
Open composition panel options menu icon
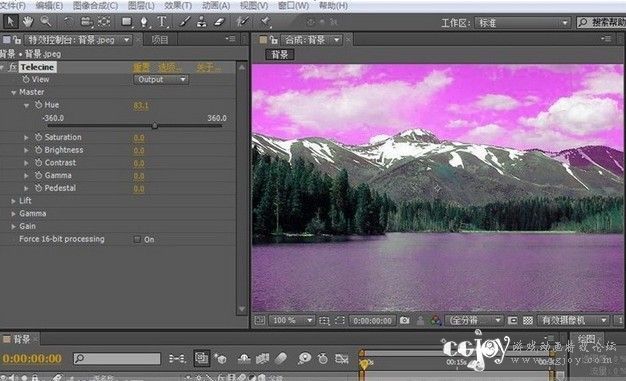(606, 39)
